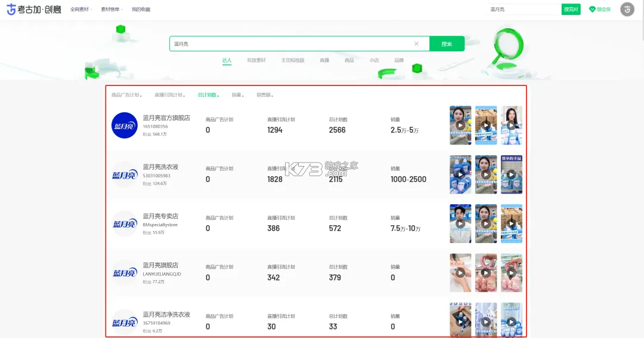Click the 直播引流计划 value 342
The width and height of the screenshot is (644, 338).
pos(274,278)
